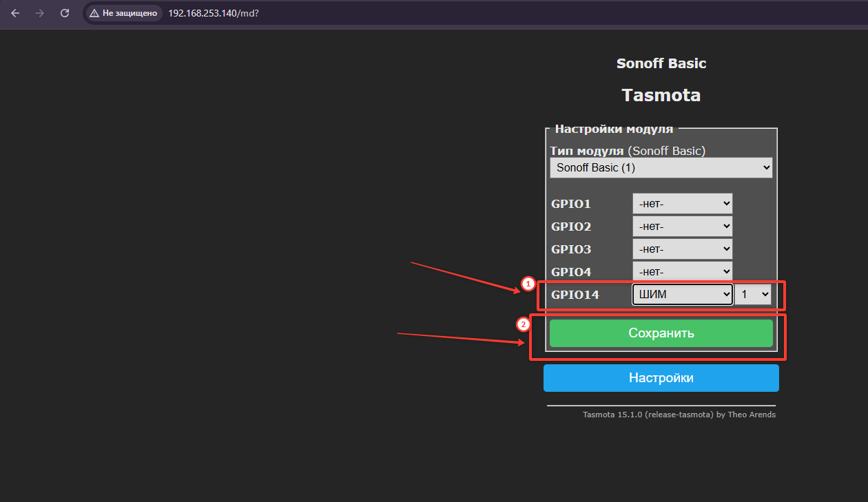Open the GPIO3 function dropdown

click(683, 249)
